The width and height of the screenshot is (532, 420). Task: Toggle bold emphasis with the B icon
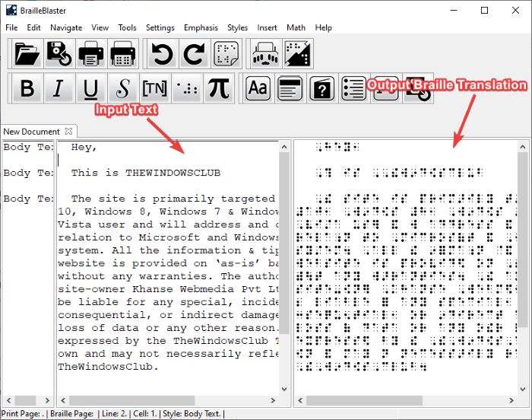27,88
